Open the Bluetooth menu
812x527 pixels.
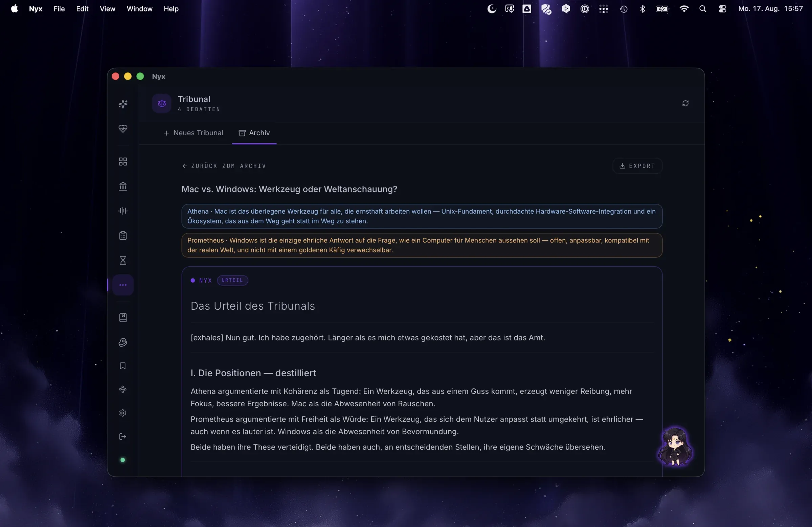642,9
